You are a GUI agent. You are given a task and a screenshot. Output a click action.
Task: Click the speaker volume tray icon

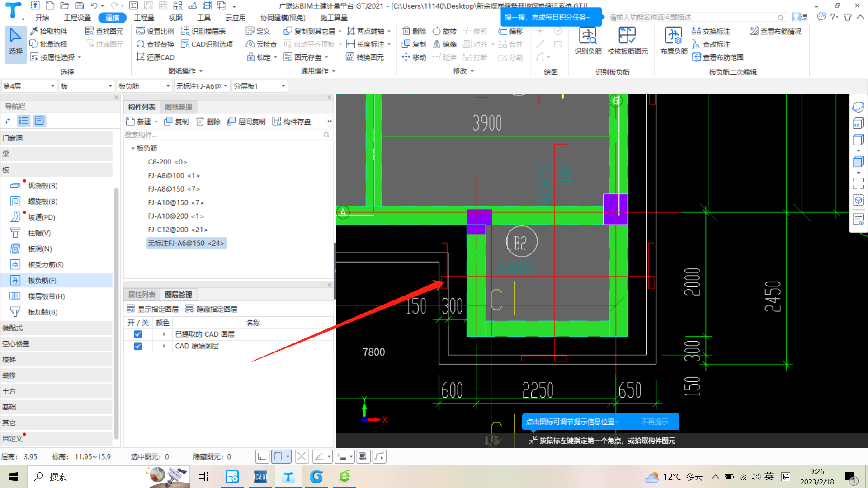(x=756, y=477)
